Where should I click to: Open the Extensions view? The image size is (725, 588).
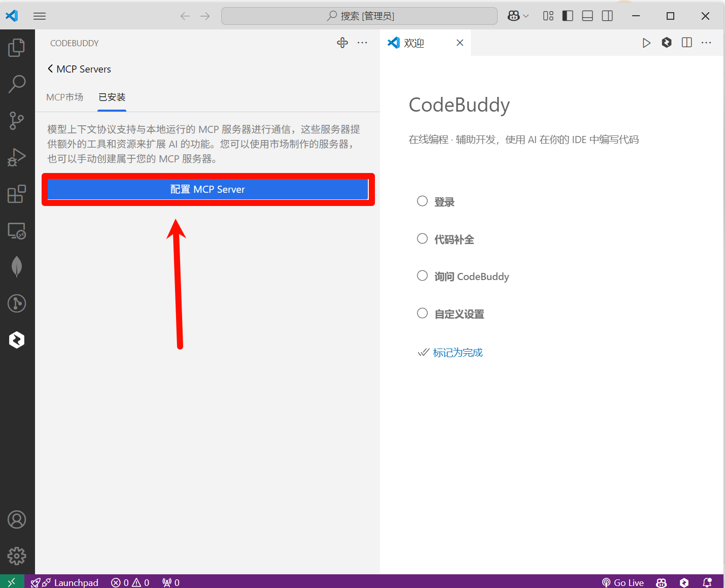(17, 194)
